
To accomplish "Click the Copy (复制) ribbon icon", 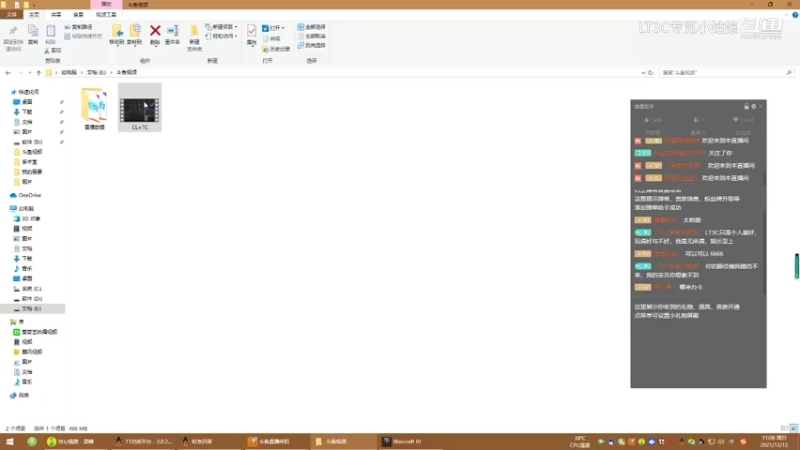I will click(33, 35).
